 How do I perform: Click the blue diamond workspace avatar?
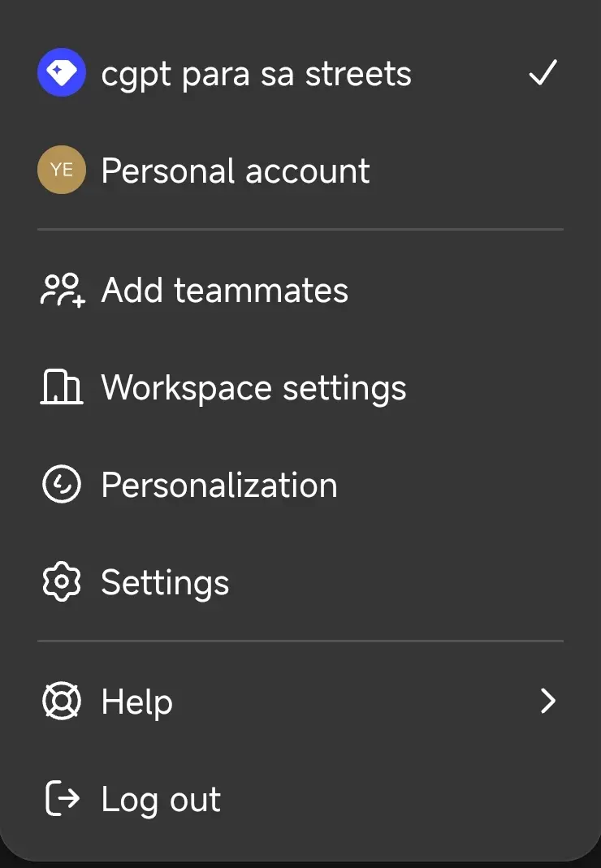pyautogui.click(x=62, y=72)
